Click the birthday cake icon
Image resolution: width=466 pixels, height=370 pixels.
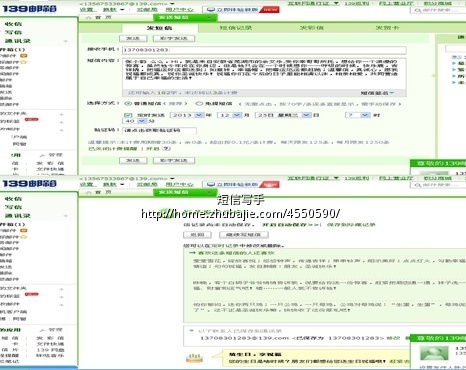click(x=194, y=358)
